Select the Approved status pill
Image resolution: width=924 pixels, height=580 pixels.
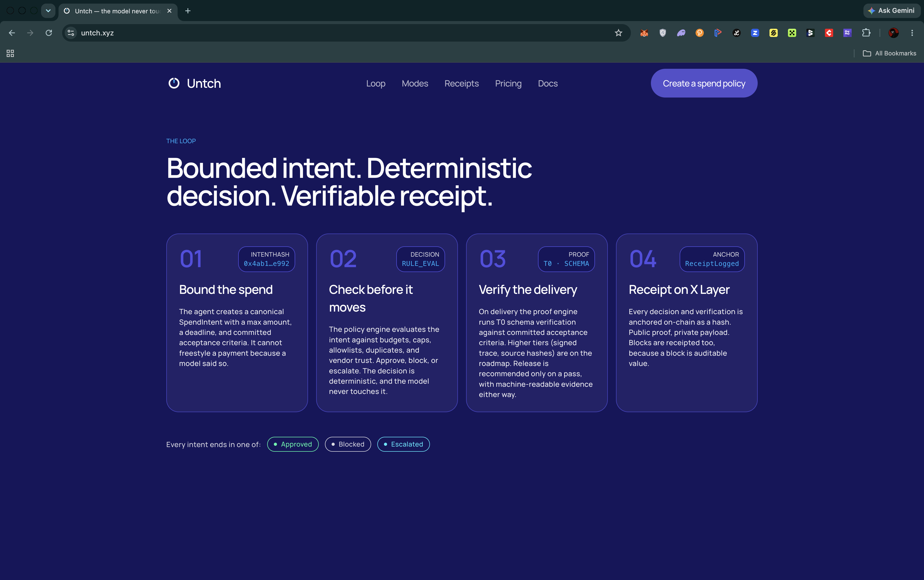tap(293, 444)
